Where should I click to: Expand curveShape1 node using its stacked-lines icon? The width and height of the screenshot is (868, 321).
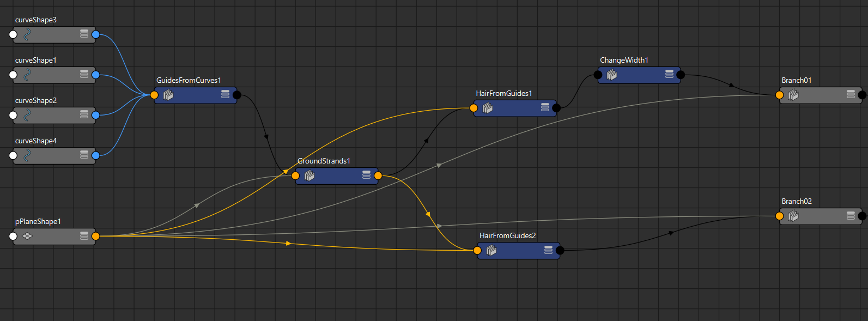point(84,74)
